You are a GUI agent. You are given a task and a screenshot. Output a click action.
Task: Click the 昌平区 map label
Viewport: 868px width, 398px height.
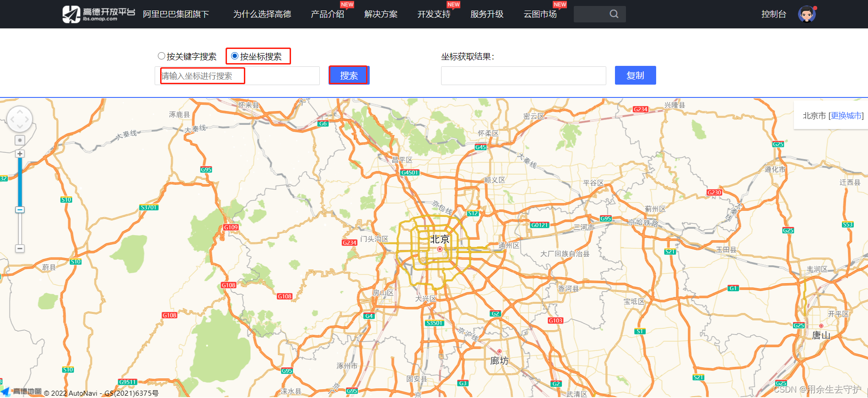pos(402,160)
